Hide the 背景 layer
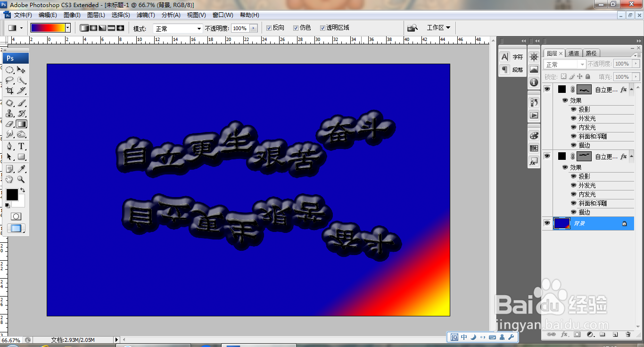The width and height of the screenshot is (644, 347). [x=547, y=223]
